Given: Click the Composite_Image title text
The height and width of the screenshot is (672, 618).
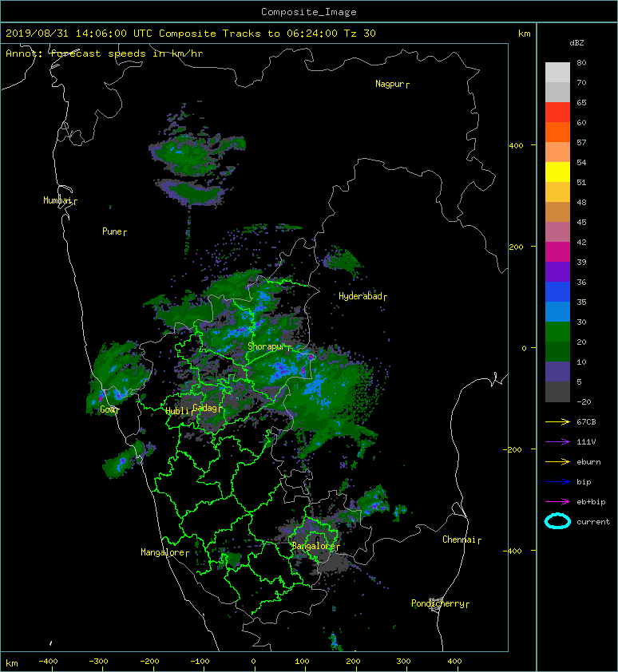Looking at the screenshot, I should [309, 12].
